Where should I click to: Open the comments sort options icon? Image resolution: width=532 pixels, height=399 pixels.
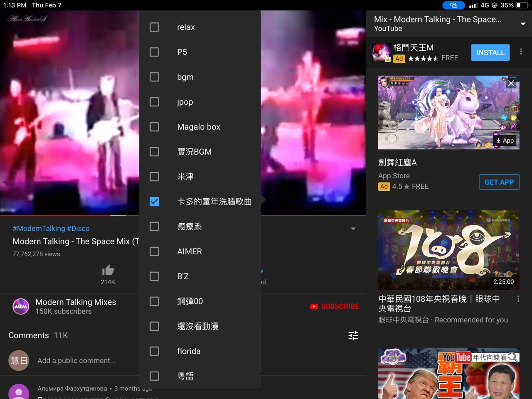coord(353,335)
